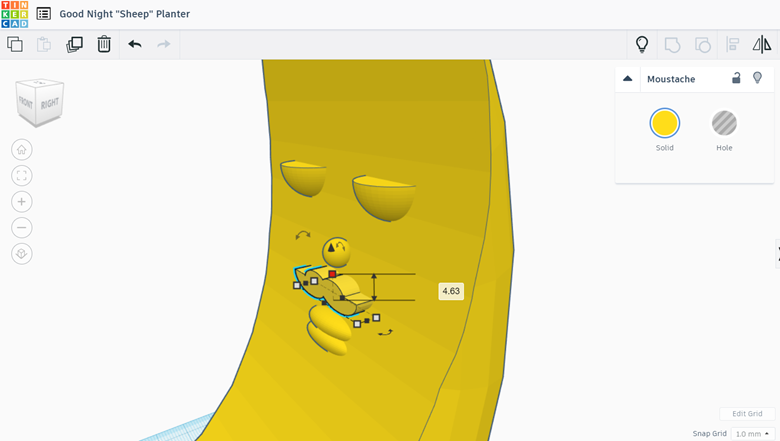
Task: Click the Paste icon in toolbar
Action: [x=44, y=44]
